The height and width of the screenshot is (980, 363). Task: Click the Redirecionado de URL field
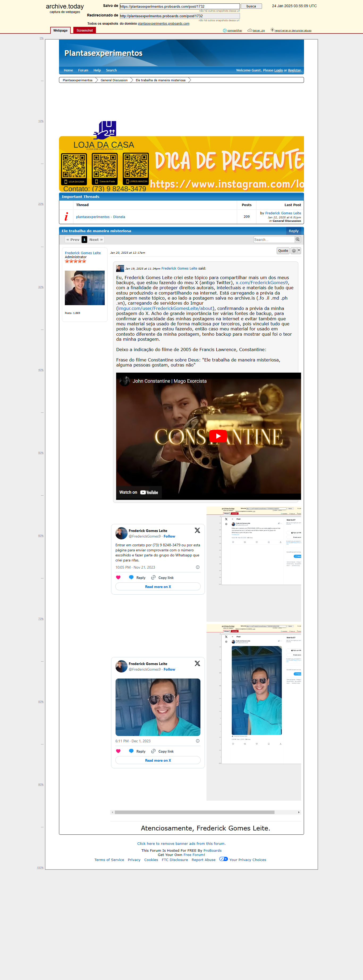click(x=180, y=16)
